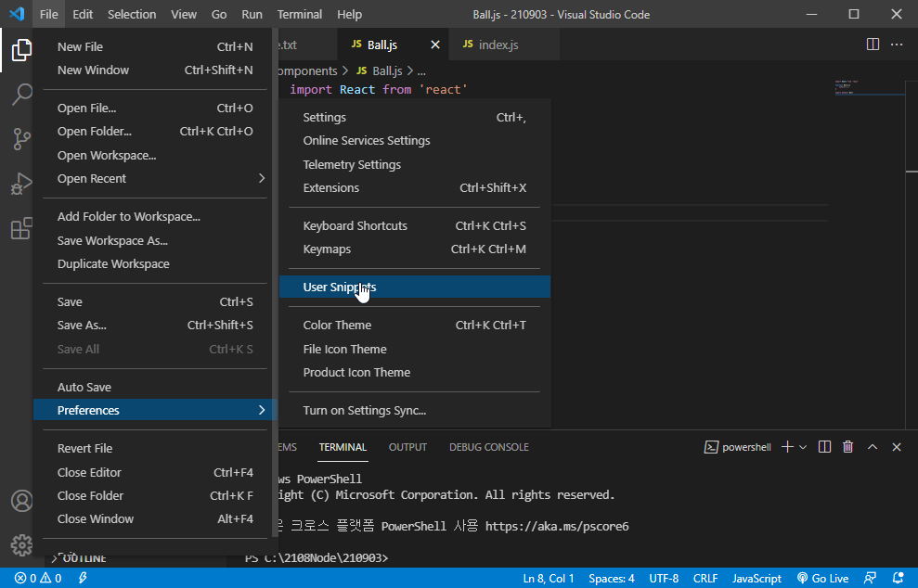Open the Search view in the activity bar
This screenshot has height=588, width=918.
[x=21, y=95]
